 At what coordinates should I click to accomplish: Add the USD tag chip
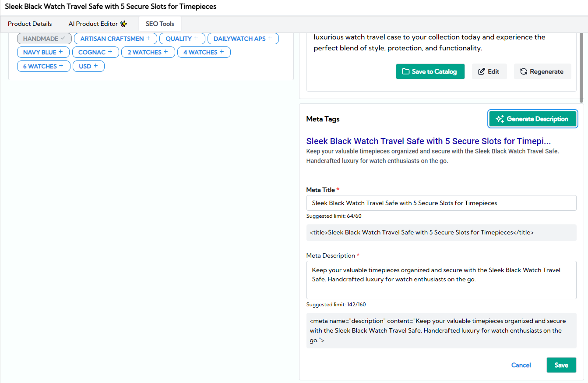coord(88,66)
